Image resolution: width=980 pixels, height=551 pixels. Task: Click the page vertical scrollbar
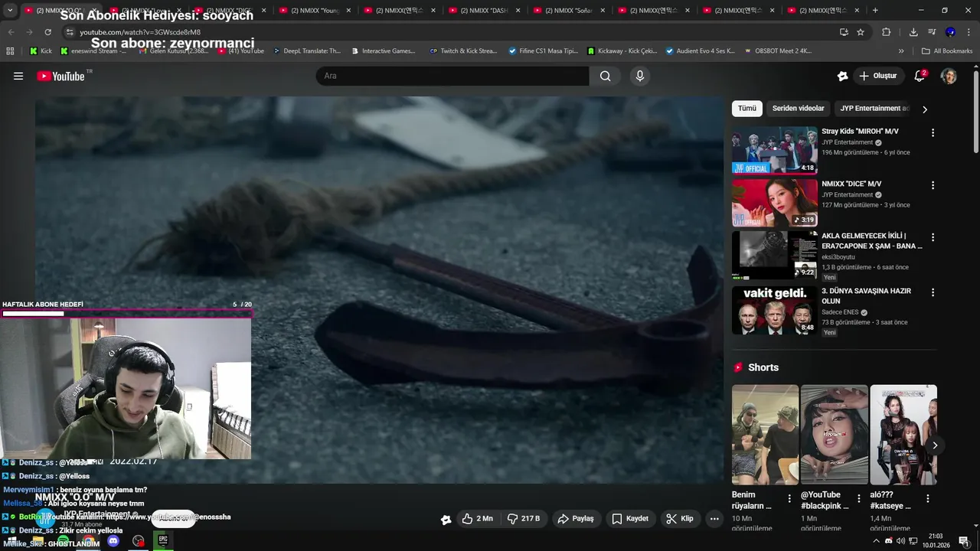(976, 111)
